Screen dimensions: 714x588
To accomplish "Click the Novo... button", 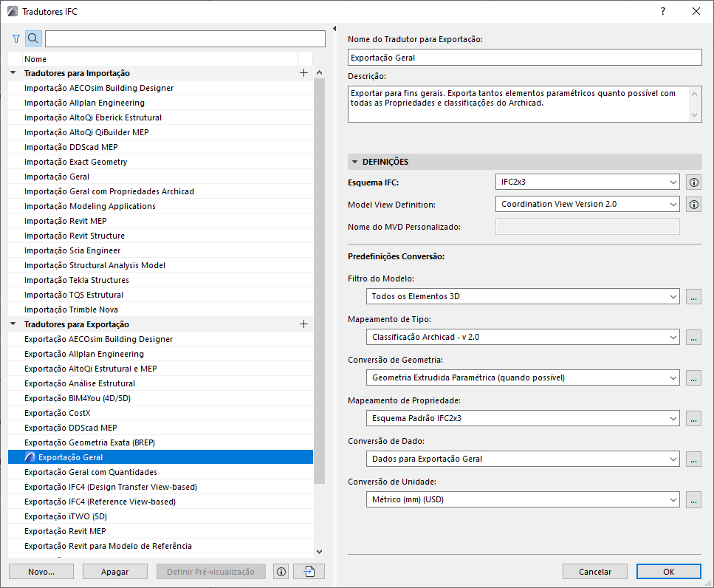I will point(41,571).
